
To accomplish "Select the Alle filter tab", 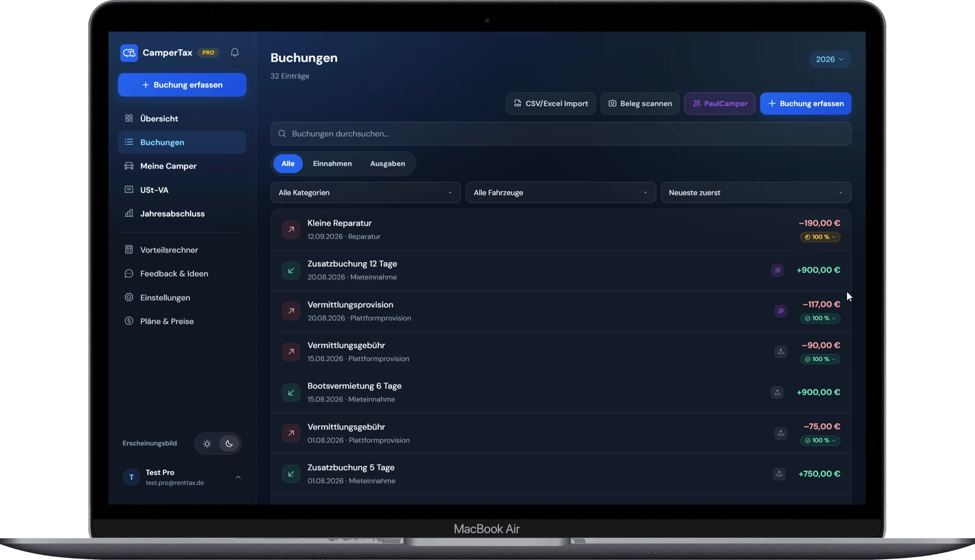I will pos(288,164).
